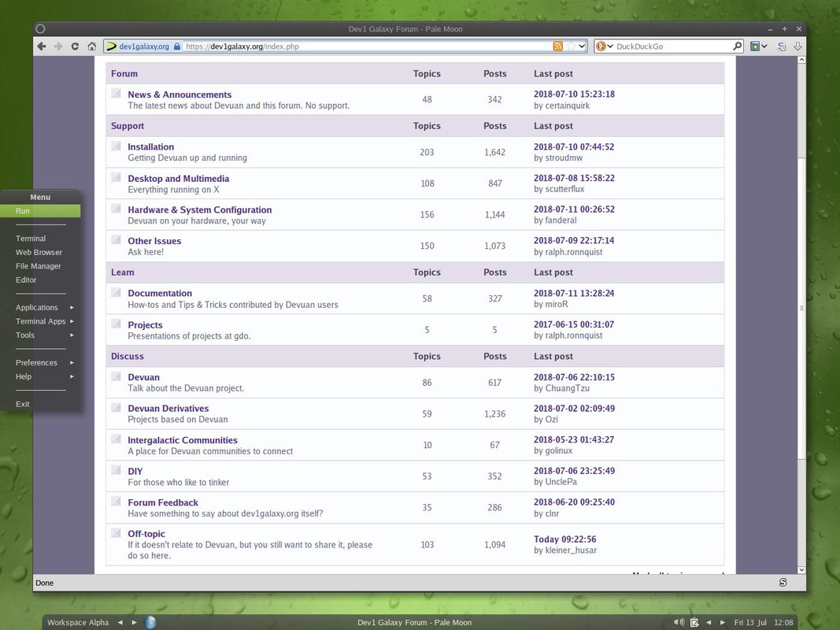Click the window menu button in the title bar's left corner
The height and width of the screenshot is (630, 840).
[41, 29]
